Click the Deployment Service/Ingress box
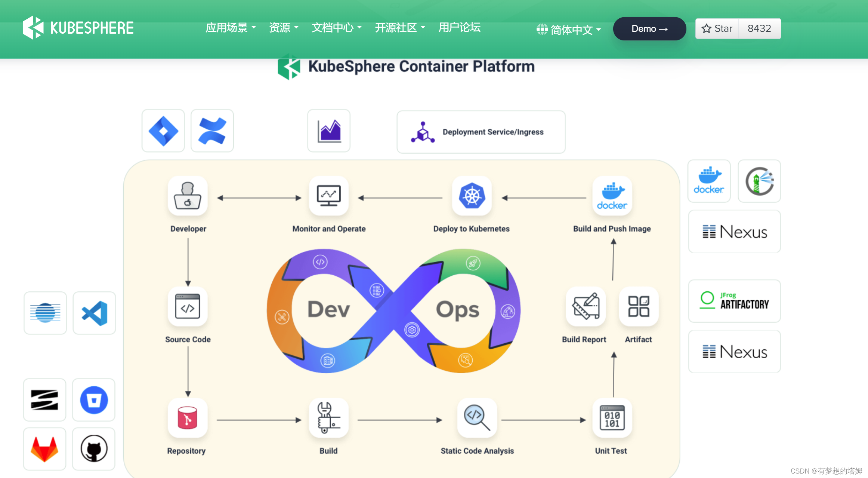The image size is (868, 478). pos(481,132)
